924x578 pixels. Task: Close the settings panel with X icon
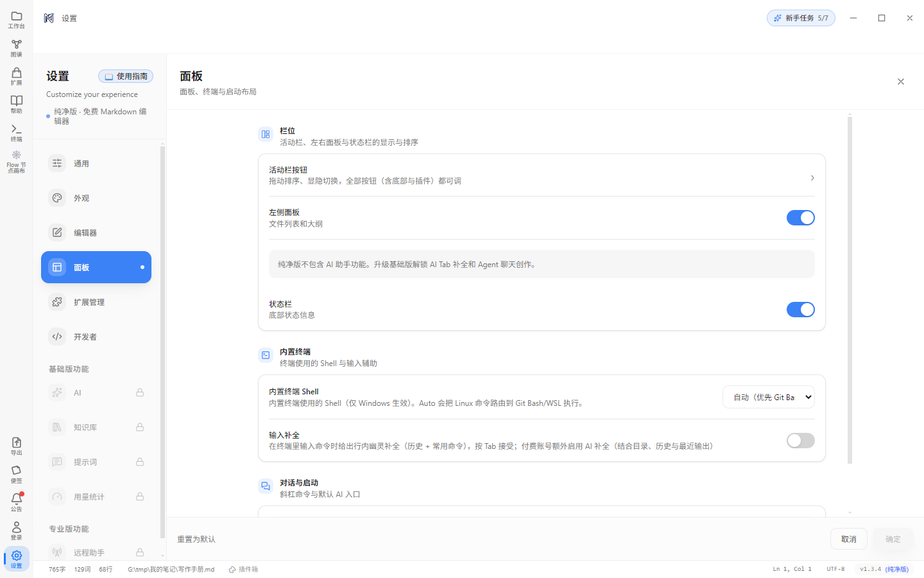(901, 82)
